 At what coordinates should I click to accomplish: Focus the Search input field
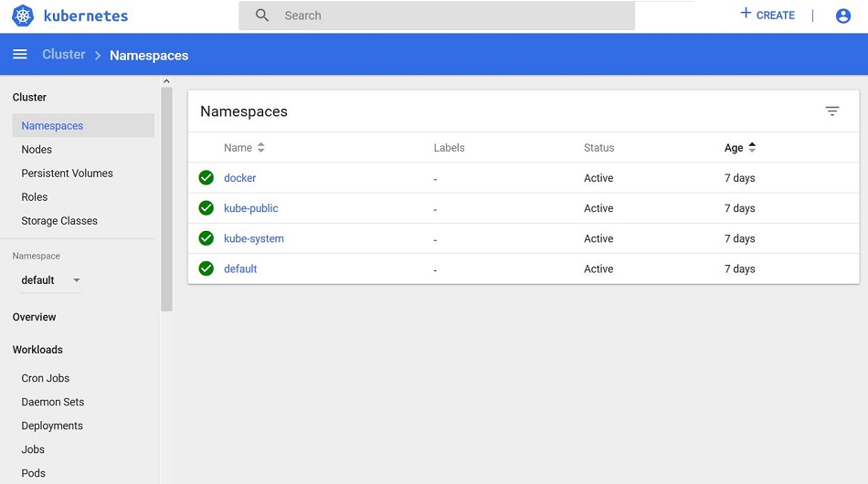click(437, 16)
